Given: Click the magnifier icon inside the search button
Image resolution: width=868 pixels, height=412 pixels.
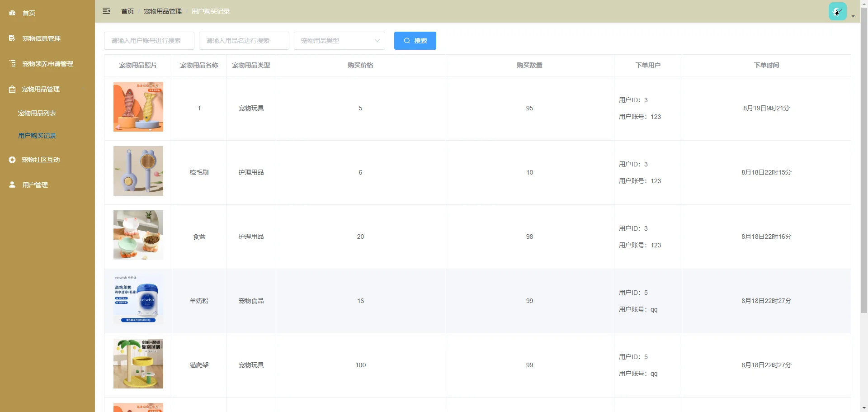Looking at the screenshot, I should pyautogui.click(x=406, y=40).
